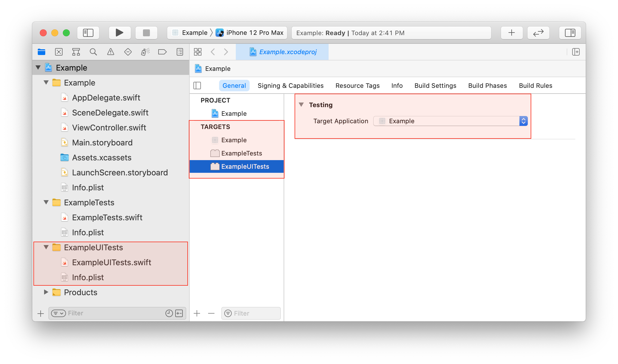Viewport: 618px width, 364px height.
Task: Stop the running build
Action: pos(146,33)
